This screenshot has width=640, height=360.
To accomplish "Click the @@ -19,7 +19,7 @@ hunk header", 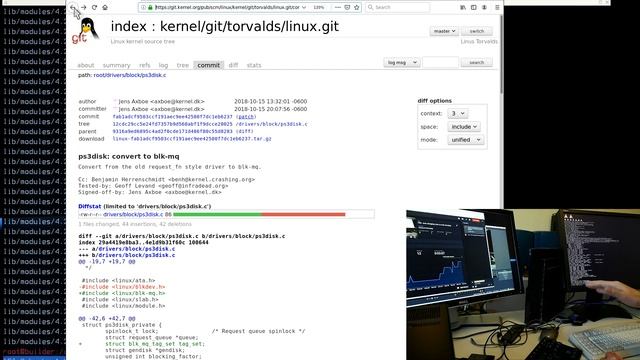I will [107, 262].
